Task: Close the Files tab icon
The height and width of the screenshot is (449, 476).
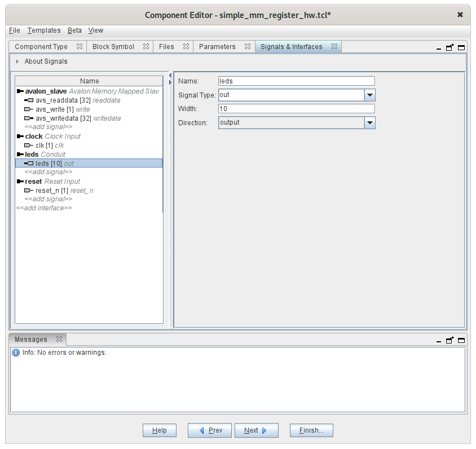Action: tap(186, 47)
